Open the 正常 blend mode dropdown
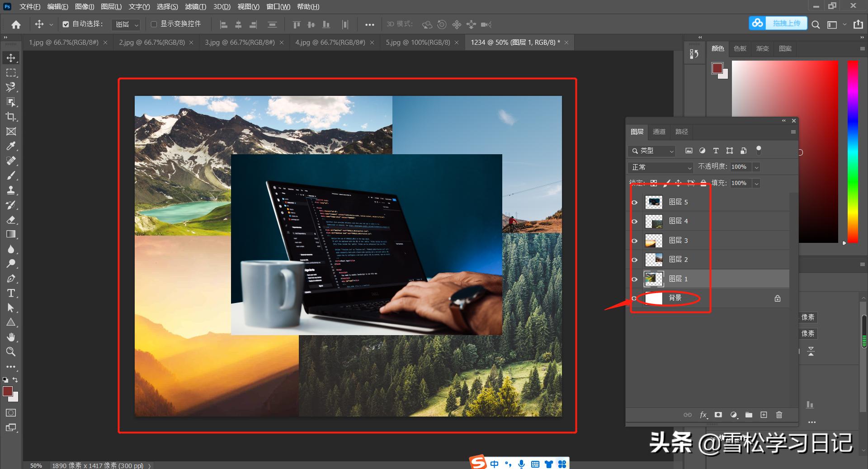 point(660,167)
